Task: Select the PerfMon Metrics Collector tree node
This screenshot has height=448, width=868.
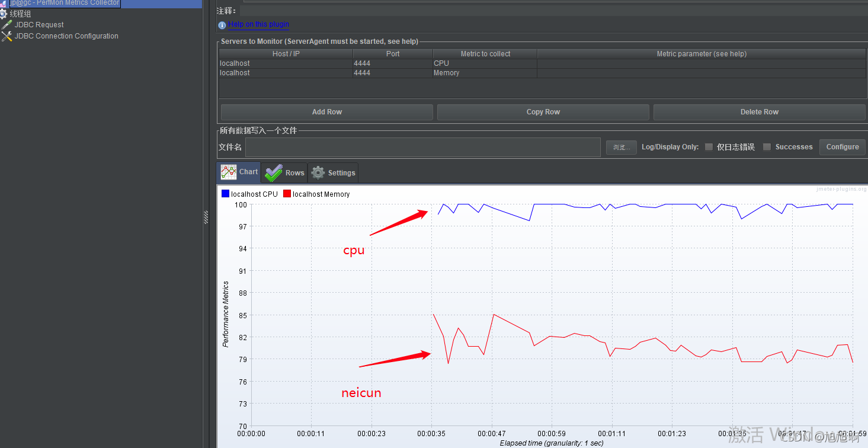Action: 64,3
